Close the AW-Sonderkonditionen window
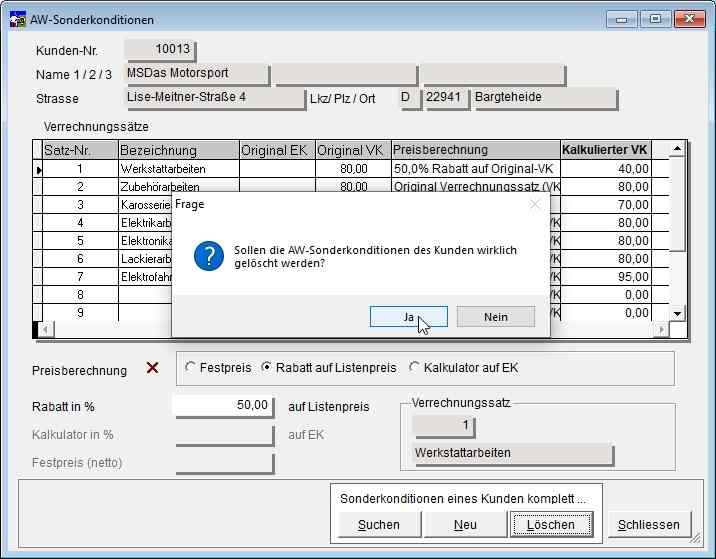This screenshot has height=559, width=716. pyautogui.click(x=690, y=19)
